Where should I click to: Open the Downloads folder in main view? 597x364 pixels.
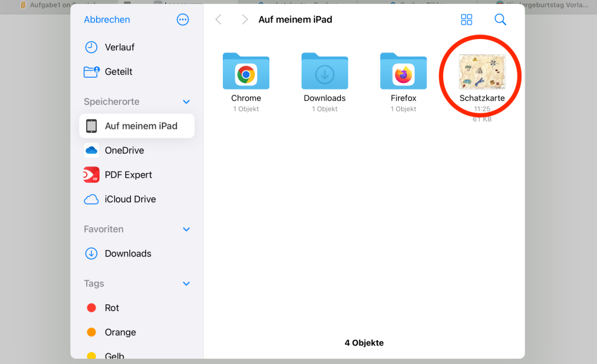click(x=324, y=74)
